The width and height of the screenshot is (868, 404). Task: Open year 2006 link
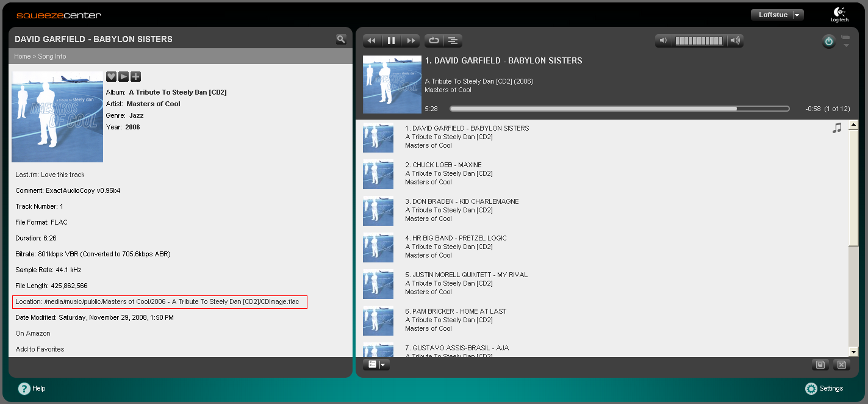point(132,127)
